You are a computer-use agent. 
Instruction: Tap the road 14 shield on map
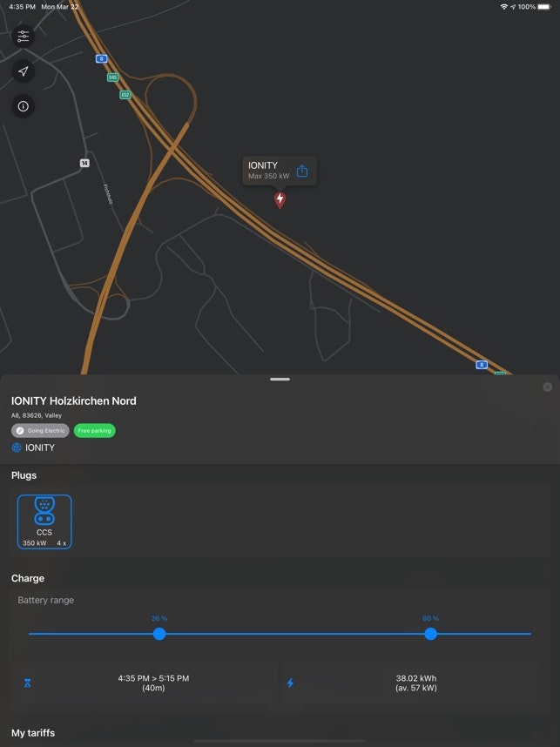point(84,164)
